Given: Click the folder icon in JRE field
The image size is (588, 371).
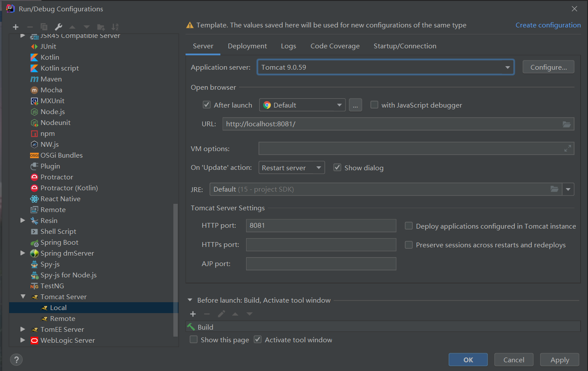Looking at the screenshot, I should pos(554,189).
